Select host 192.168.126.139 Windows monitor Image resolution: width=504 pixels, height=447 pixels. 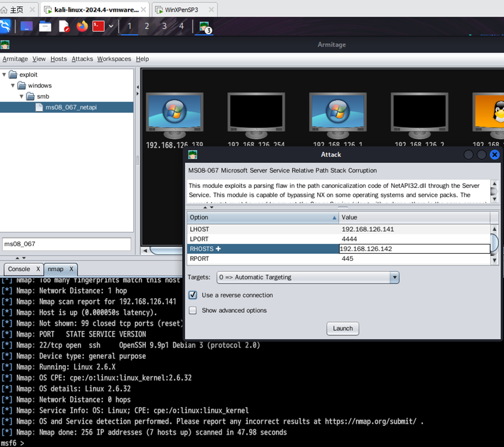coord(174,116)
